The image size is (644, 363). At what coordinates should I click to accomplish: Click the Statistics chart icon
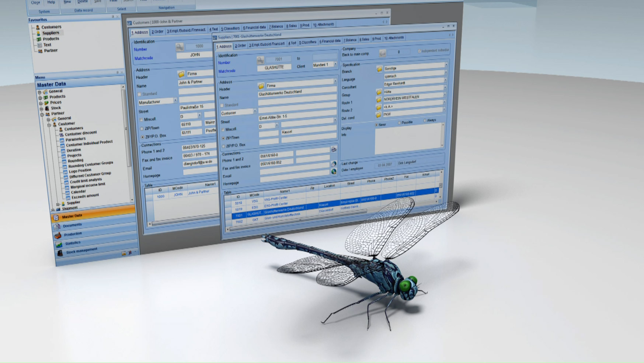[x=59, y=244]
